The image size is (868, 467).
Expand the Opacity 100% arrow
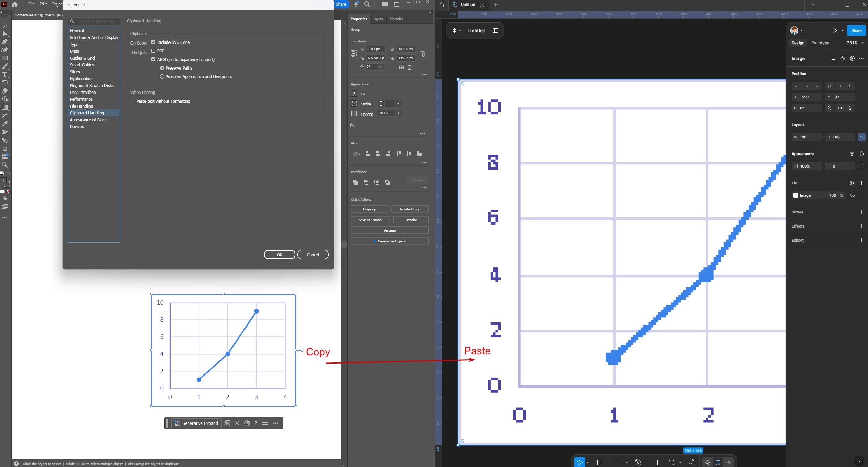coord(398,113)
